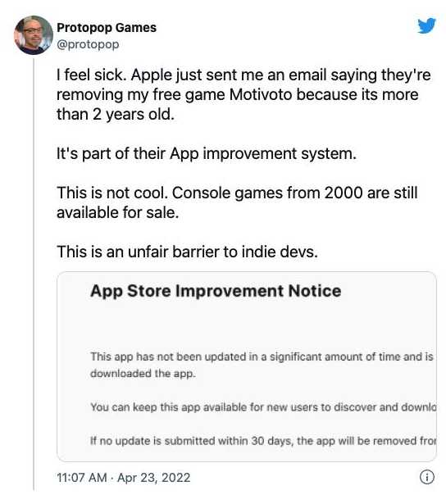Open Protopop Games profile avatar
Image resolution: width=446 pixels, height=504 pixels.
coord(34,35)
